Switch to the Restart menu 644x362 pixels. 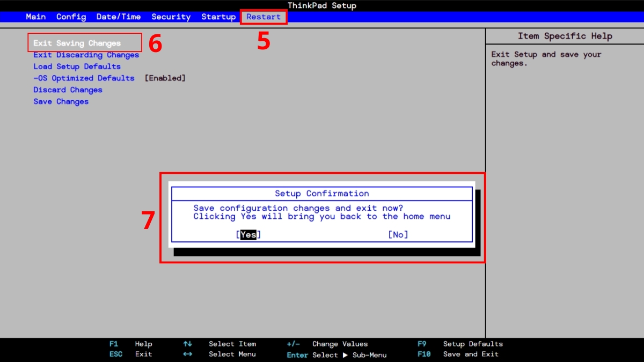264,17
